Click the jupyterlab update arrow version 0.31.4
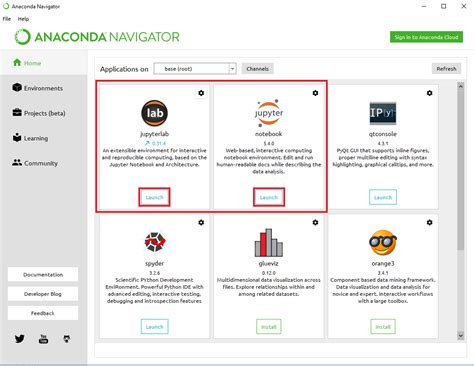The image size is (474, 366). click(x=155, y=143)
